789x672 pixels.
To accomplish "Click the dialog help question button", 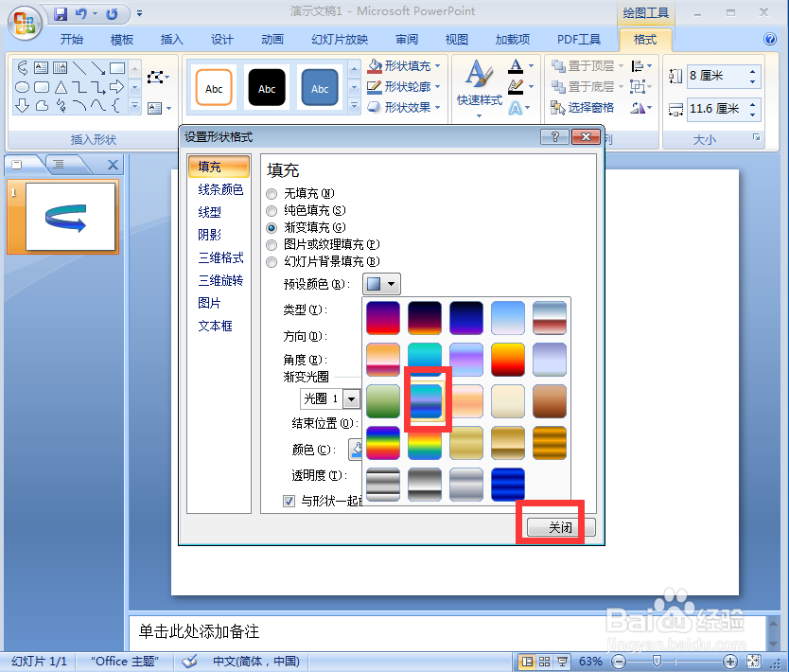I will click(554, 136).
